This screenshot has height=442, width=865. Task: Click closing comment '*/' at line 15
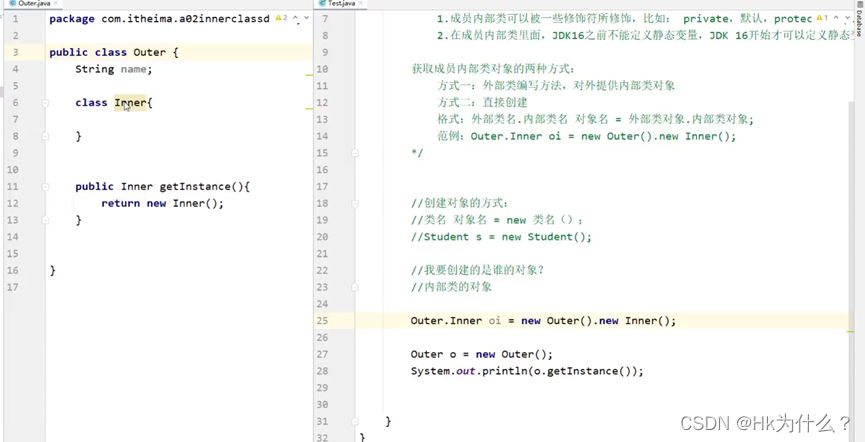coord(417,153)
